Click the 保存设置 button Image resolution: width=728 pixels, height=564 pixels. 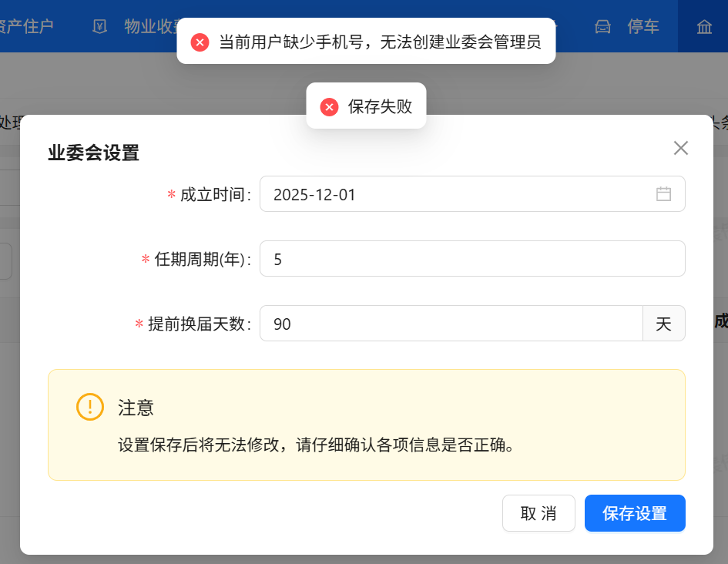click(634, 513)
